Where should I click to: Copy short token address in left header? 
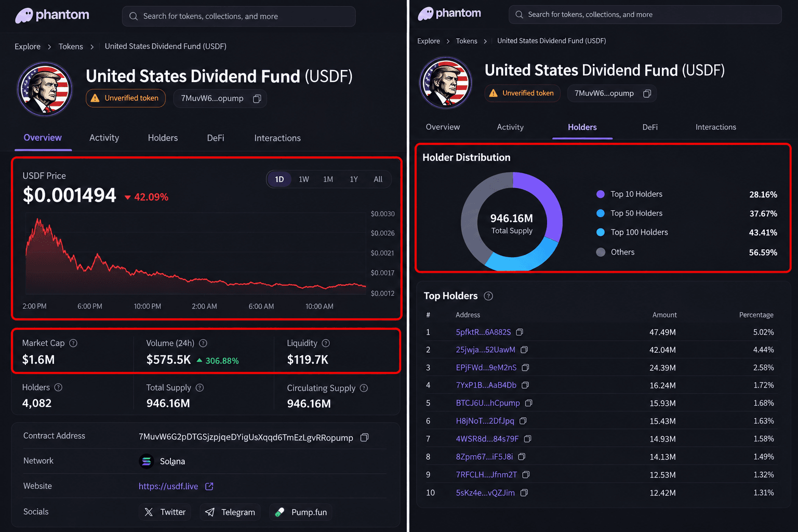257,99
